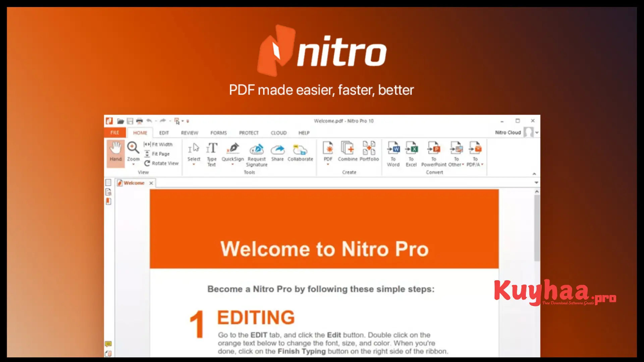This screenshot has height=362, width=644.
Task: Expand the QuickSign dropdown arrow
Action: 232,165
